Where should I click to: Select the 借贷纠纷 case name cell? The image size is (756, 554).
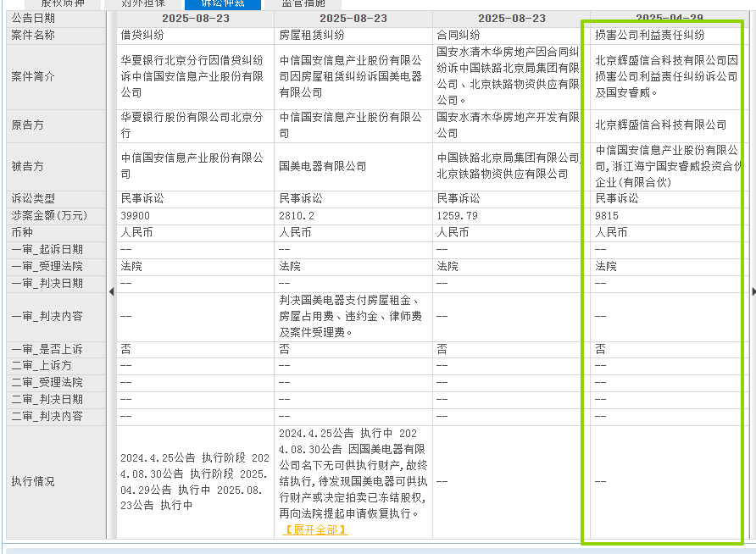click(195, 36)
